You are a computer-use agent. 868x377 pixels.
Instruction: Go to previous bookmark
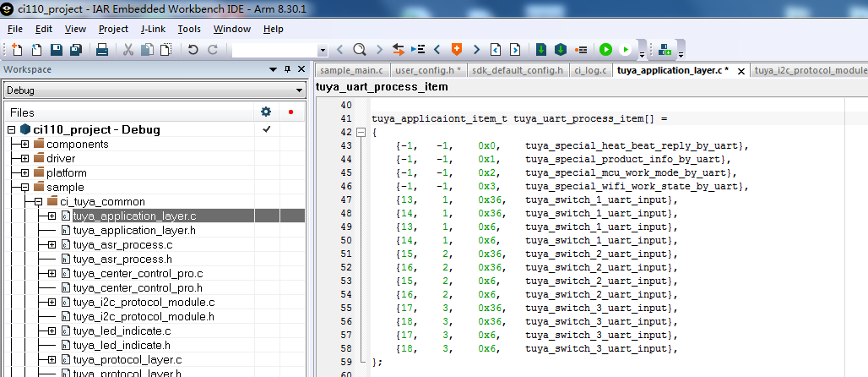click(437, 50)
